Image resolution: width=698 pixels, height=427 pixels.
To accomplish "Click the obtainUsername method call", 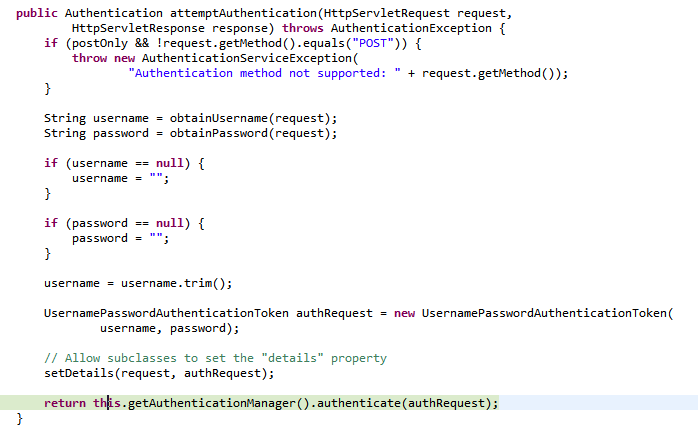I will click(219, 118).
